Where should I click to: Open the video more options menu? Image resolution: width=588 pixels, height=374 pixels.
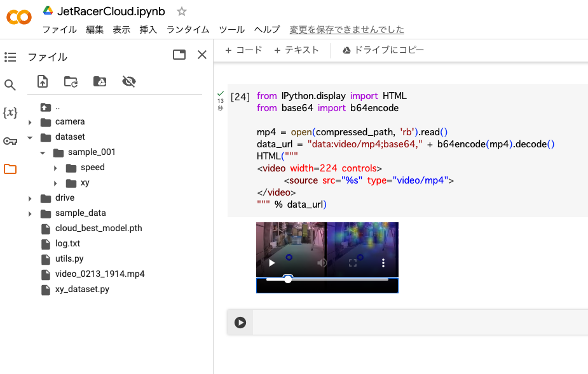pos(383,263)
